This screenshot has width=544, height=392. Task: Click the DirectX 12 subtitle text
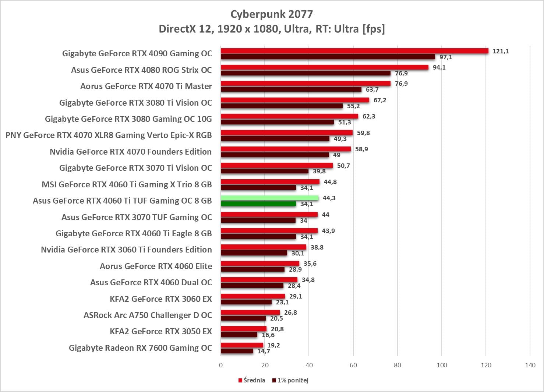[x=272, y=29]
